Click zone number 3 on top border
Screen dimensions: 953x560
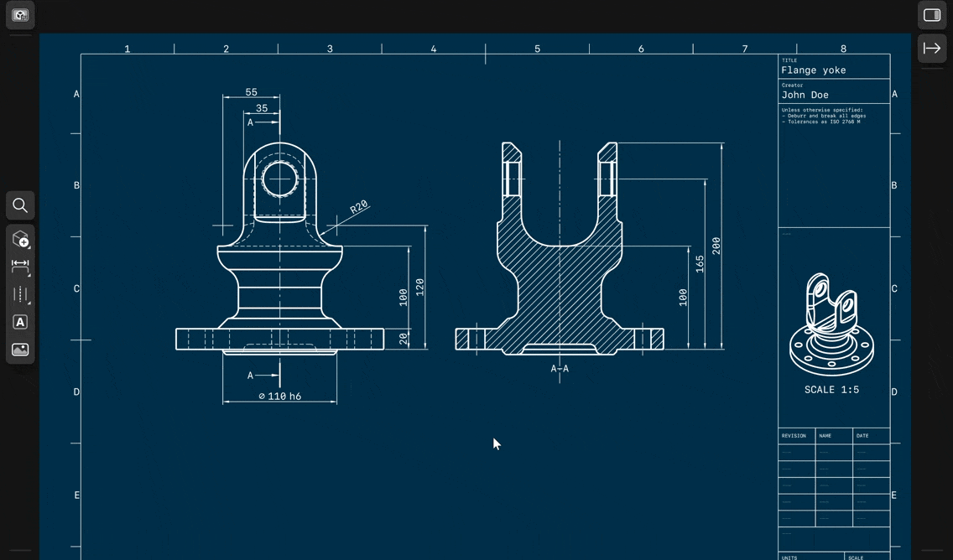tap(330, 49)
